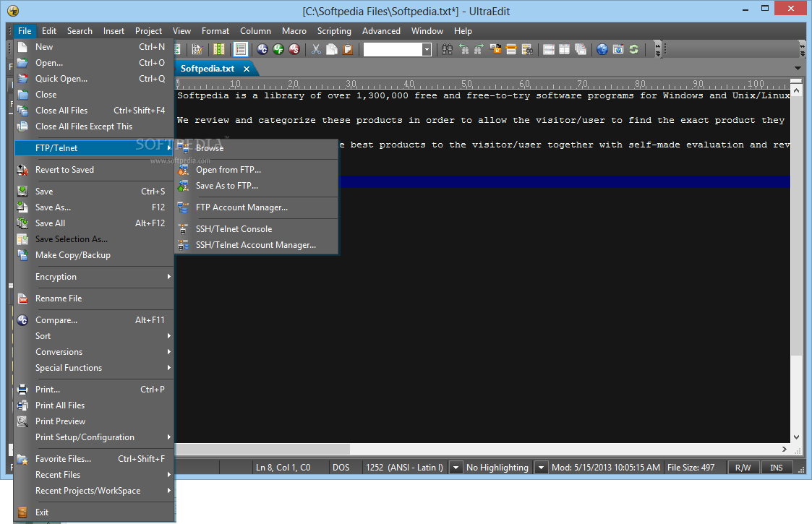
Task: Click the find previous arrow toolbar icon
Action: 463,49
